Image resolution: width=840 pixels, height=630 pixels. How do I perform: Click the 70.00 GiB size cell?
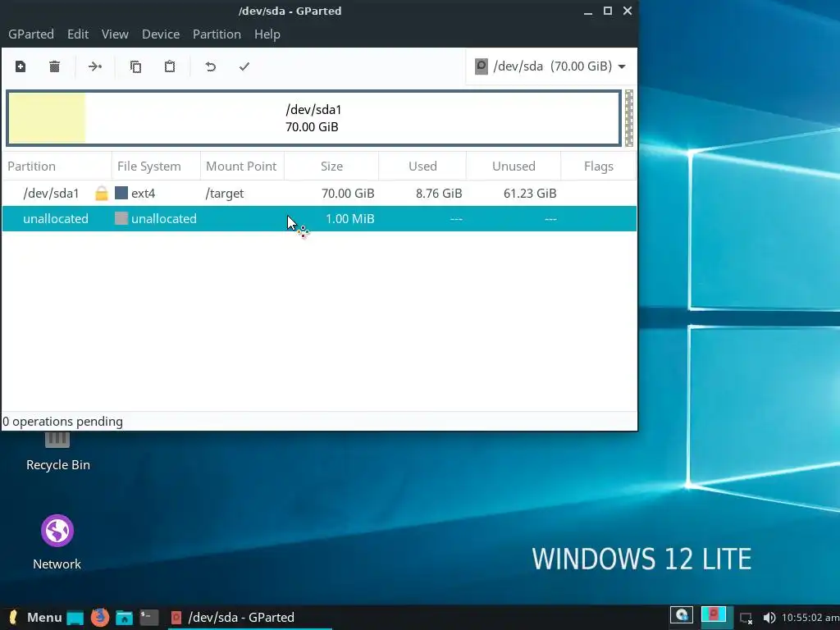tap(348, 194)
